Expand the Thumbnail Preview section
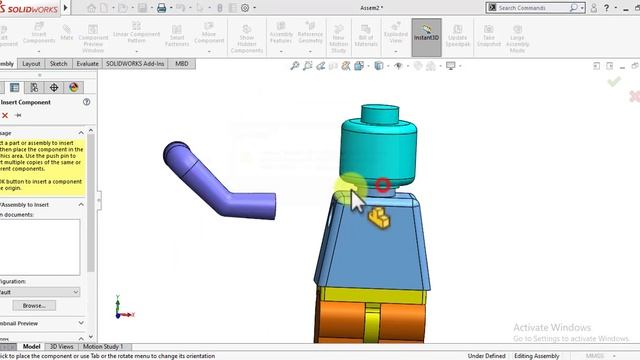 [x=81, y=323]
